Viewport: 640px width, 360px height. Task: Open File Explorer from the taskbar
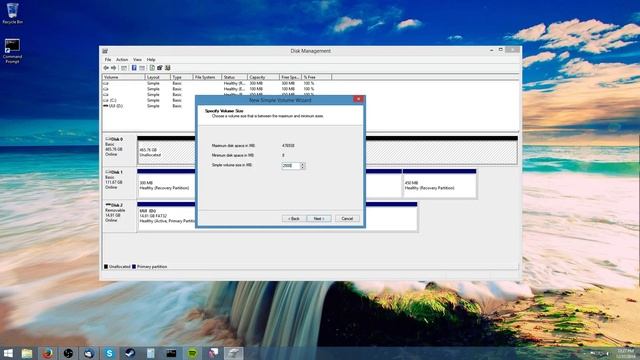[27, 353]
